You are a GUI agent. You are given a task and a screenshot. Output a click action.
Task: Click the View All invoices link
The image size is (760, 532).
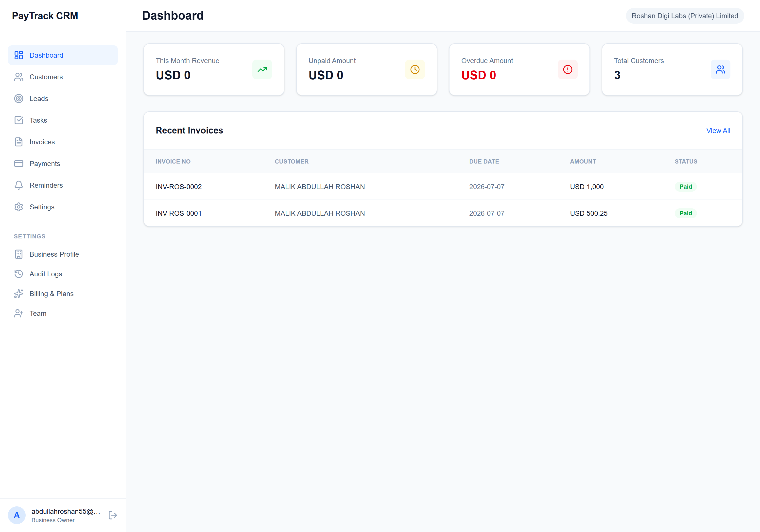pos(718,131)
